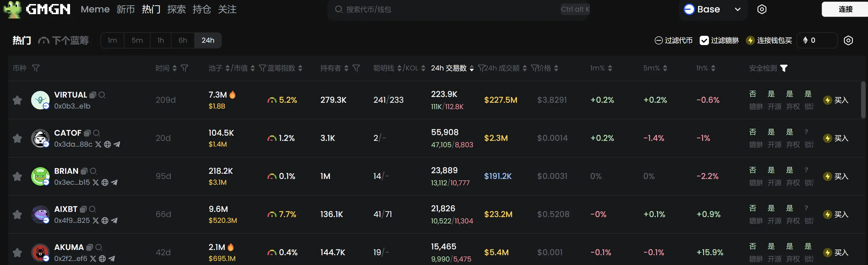The image size is (868, 265).
Task: Click VIRTUAL token avatar
Action: (40, 100)
